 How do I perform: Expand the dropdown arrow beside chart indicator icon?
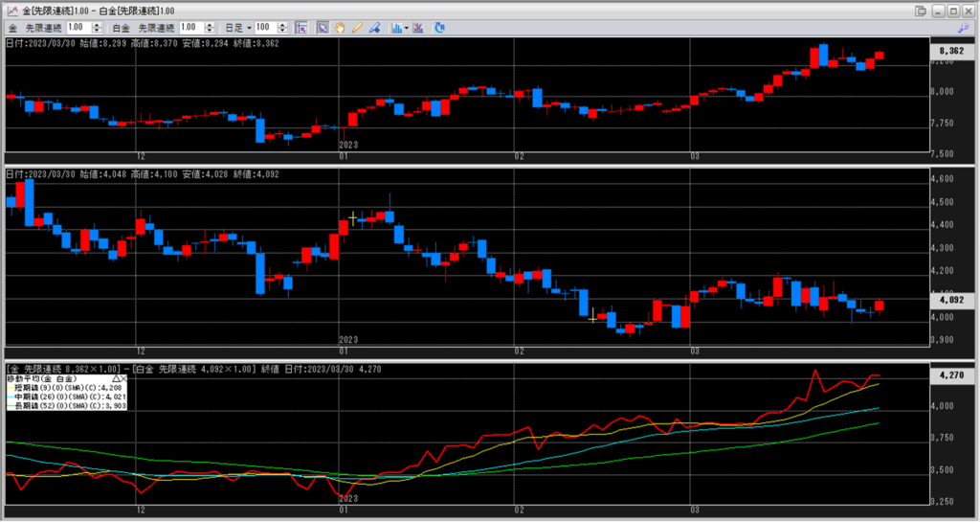[407, 28]
